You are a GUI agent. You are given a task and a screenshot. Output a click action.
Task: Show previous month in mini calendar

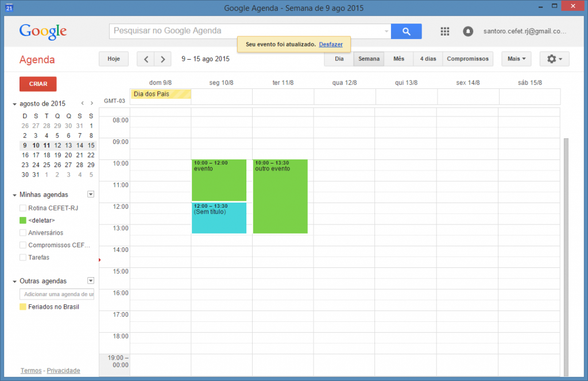(83, 103)
